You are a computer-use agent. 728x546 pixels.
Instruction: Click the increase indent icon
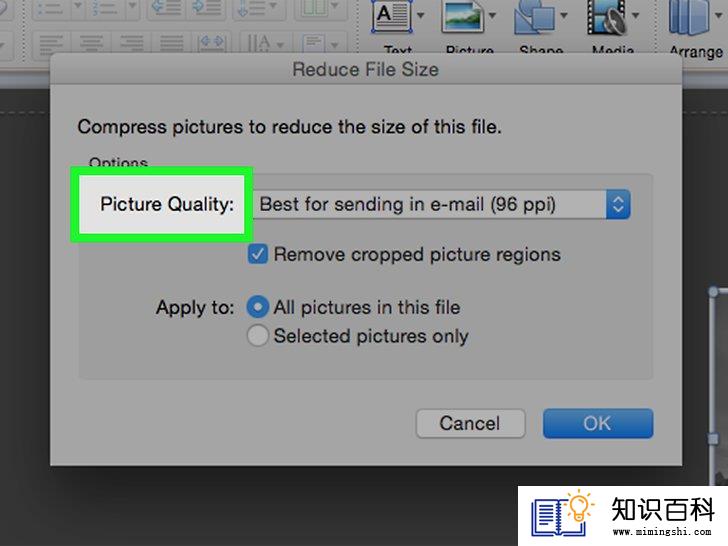coord(205,8)
